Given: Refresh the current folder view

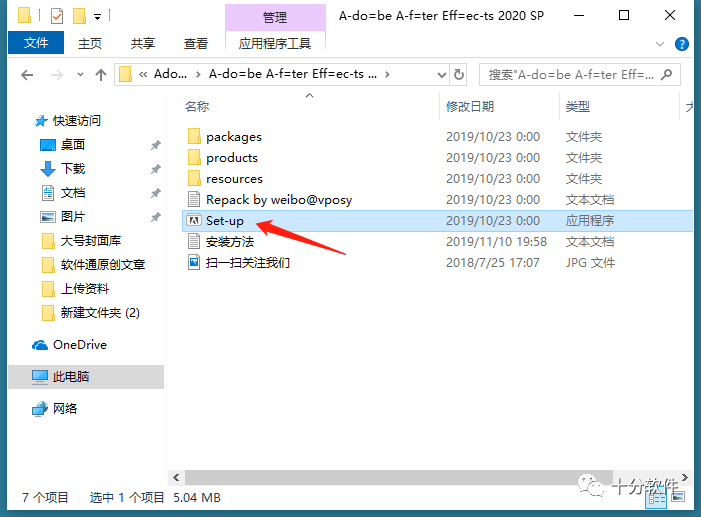Looking at the screenshot, I should click(459, 75).
